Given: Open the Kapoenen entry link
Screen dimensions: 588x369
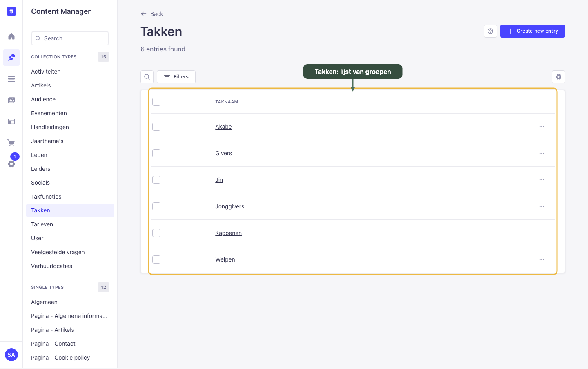Looking at the screenshot, I should pyautogui.click(x=228, y=233).
